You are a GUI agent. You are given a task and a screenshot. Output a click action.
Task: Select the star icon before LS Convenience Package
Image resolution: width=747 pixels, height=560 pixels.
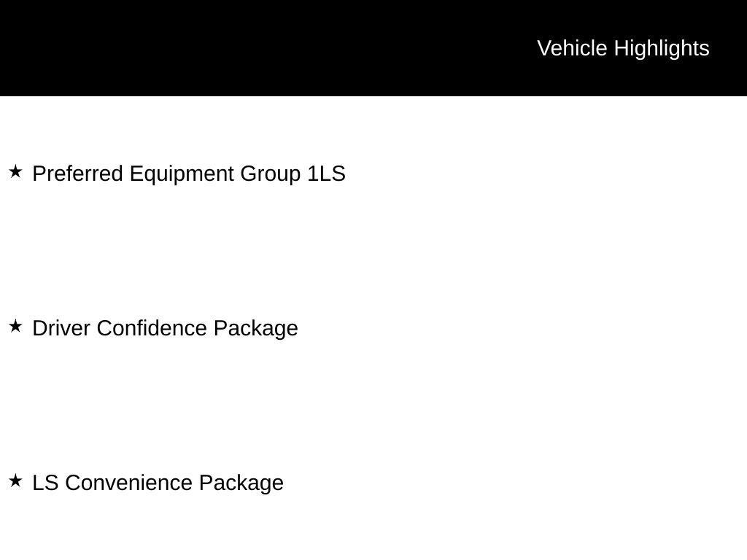pyautogui.click(x=15, y=481)
